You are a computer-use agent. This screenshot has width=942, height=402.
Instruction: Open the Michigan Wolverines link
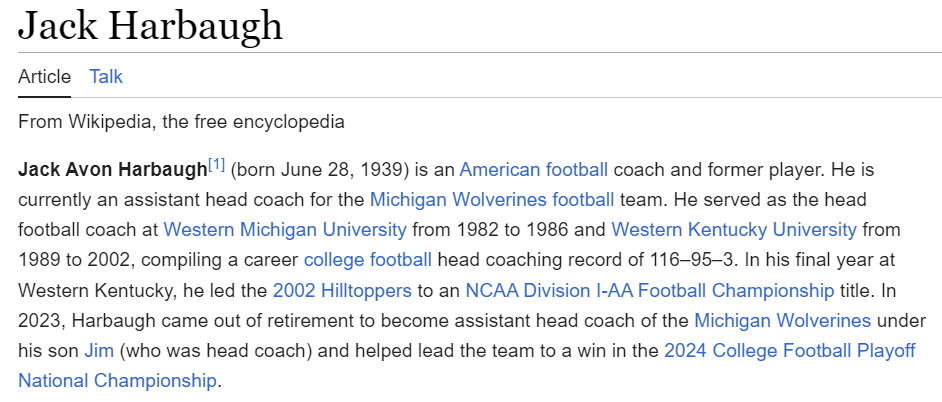(x=782, y=321)
